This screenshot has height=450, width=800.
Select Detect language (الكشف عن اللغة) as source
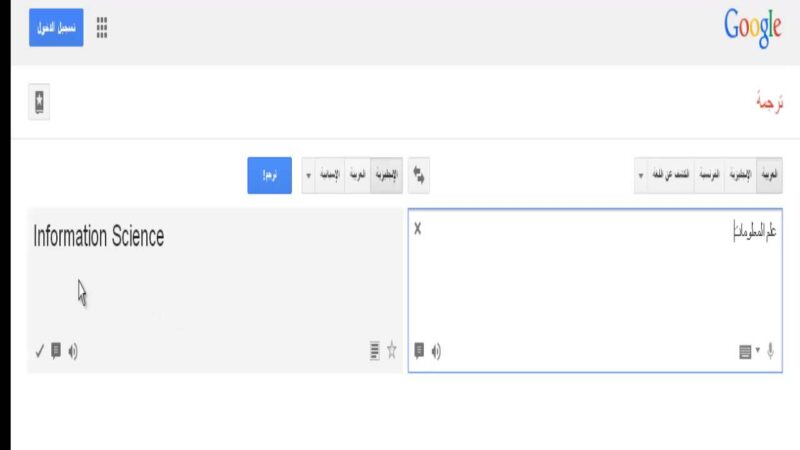tap(670, 175)
